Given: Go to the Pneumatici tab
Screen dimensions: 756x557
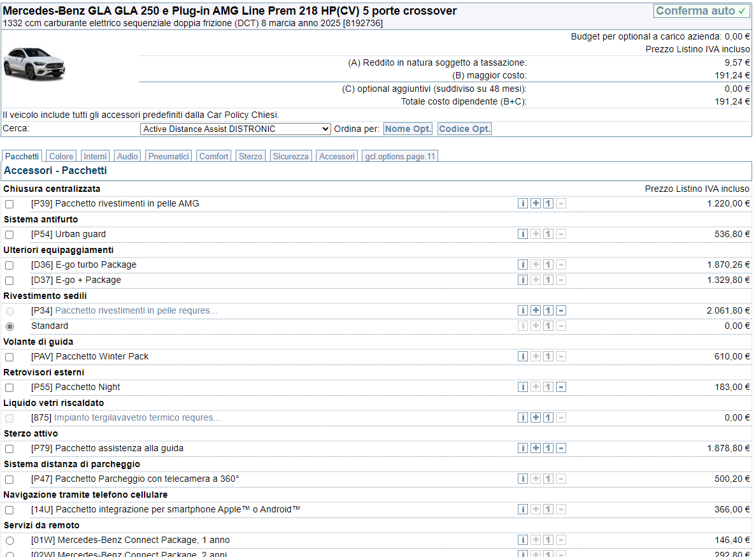Looking at the screenshot, I should tap(169, 156).
